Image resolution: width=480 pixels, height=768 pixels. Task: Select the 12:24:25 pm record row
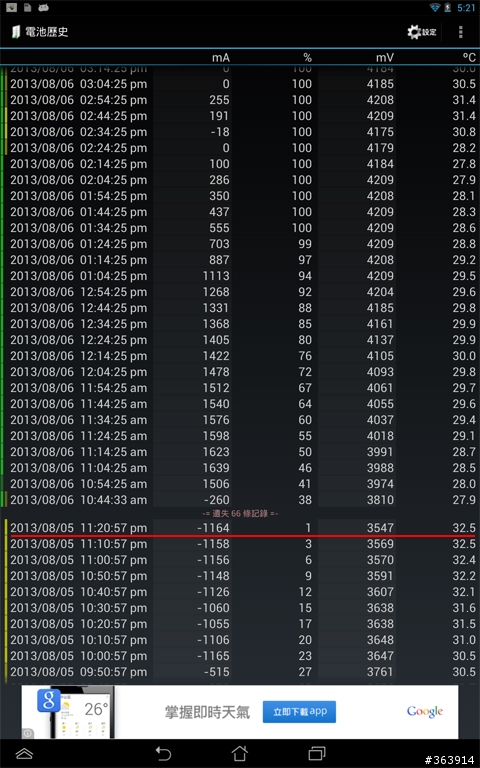point(240,340)
